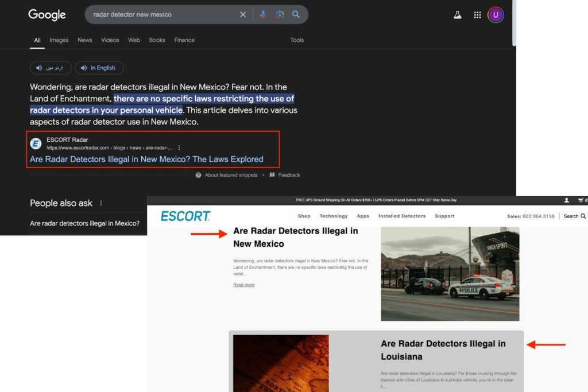The width and height of the screenshot is (588, 392).
Task: Open Google Lens image search icon
Action: click(280, 14)
